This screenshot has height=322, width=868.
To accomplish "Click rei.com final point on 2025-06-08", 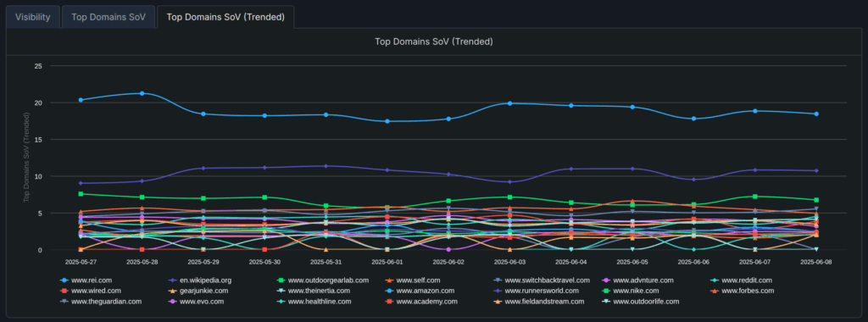I will pos(816,114).
